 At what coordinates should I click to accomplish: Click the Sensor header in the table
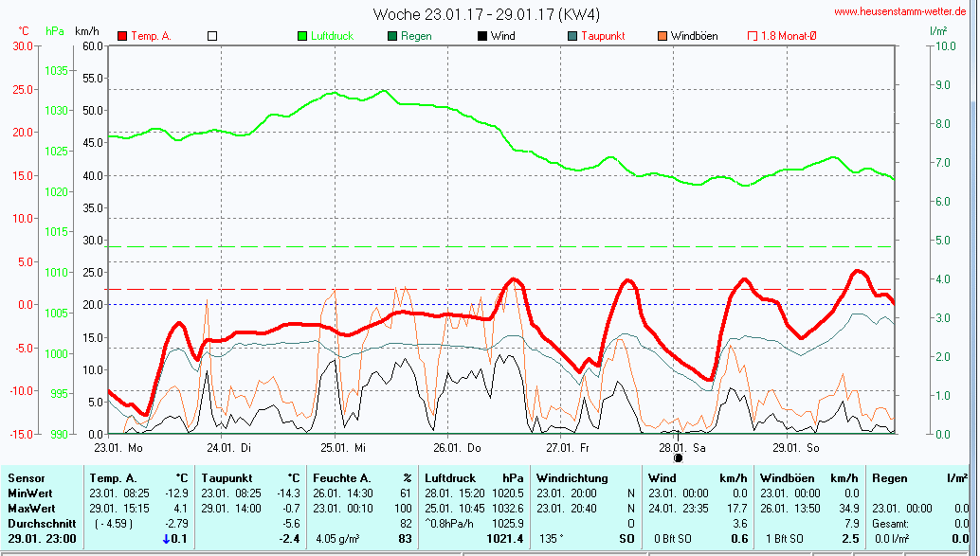pos(27,478)
